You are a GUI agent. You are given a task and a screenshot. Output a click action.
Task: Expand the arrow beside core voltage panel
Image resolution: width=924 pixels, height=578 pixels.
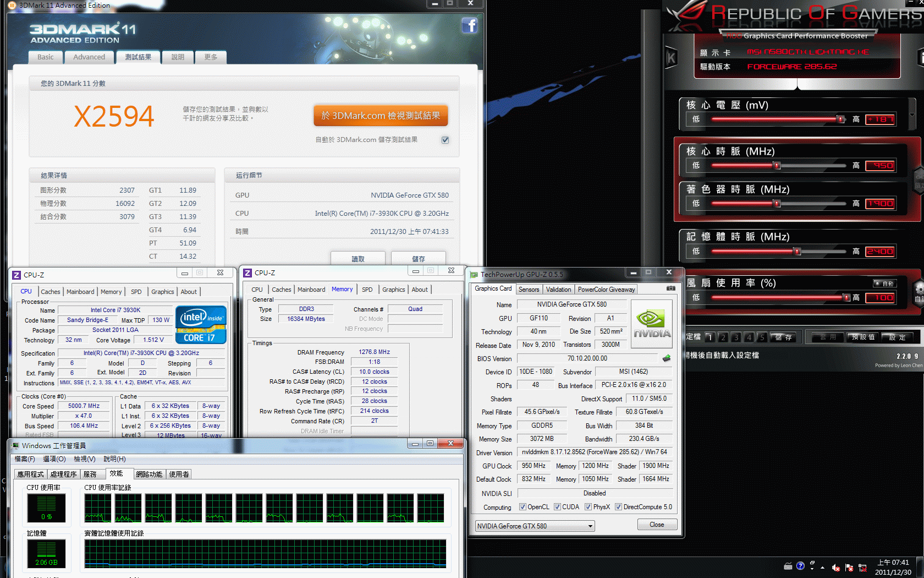tap(912, 115)
